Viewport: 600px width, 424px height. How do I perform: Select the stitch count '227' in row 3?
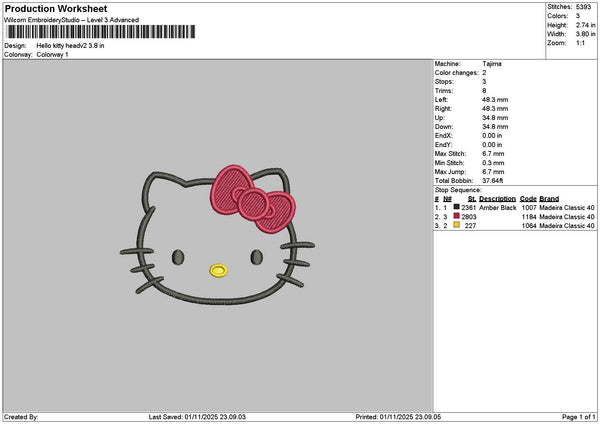[x=470, y=226]
